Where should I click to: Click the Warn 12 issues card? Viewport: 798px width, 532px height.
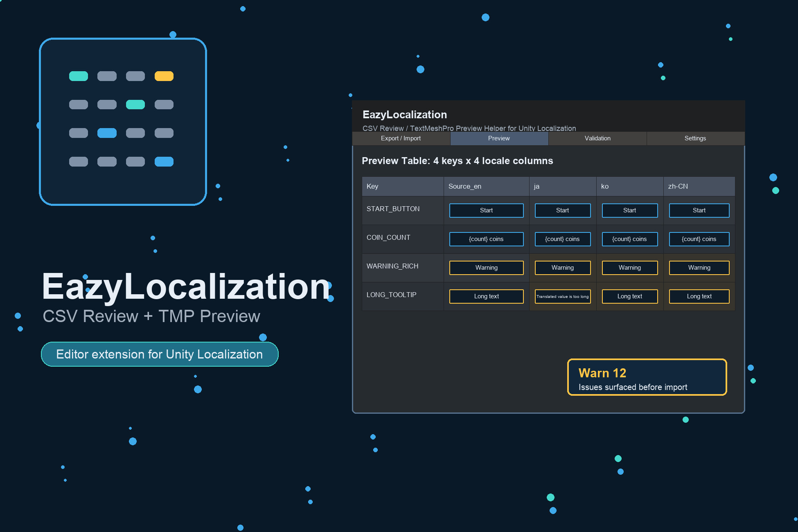[647, 377]
